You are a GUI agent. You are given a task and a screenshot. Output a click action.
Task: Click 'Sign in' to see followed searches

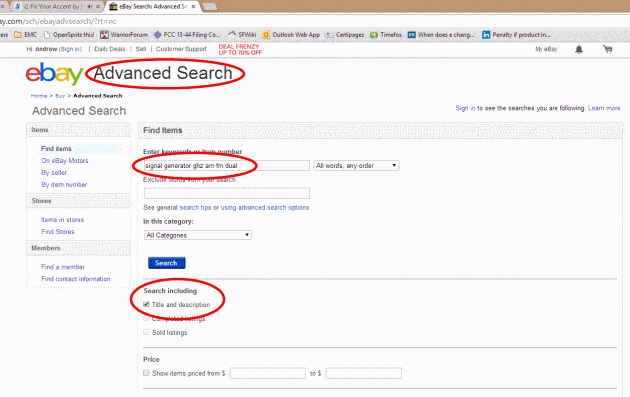point(465,108)
